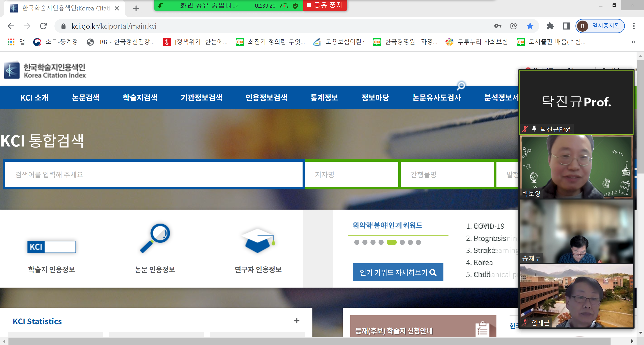
Task: Select the second keyword carousel dot
Action: pyautogui.click(x=365, y=242)
